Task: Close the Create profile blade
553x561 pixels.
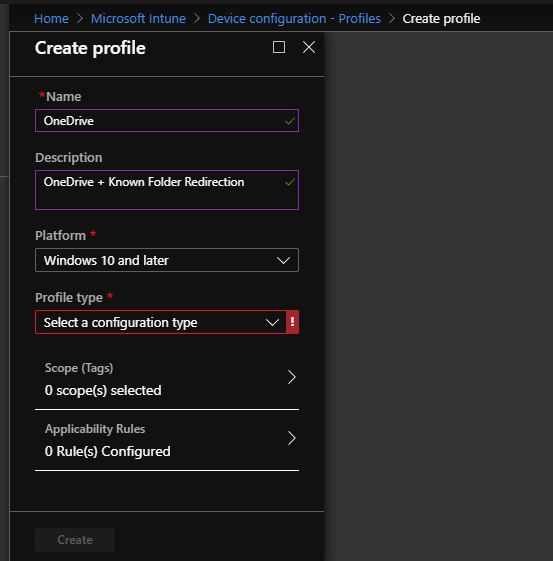Action: click(309, 47)
